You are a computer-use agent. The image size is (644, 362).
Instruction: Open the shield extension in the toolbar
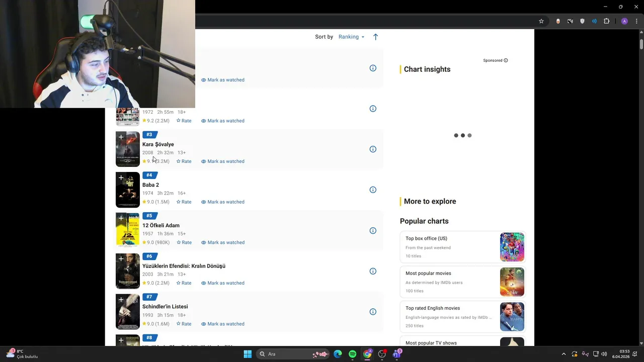tap(582, 21)
